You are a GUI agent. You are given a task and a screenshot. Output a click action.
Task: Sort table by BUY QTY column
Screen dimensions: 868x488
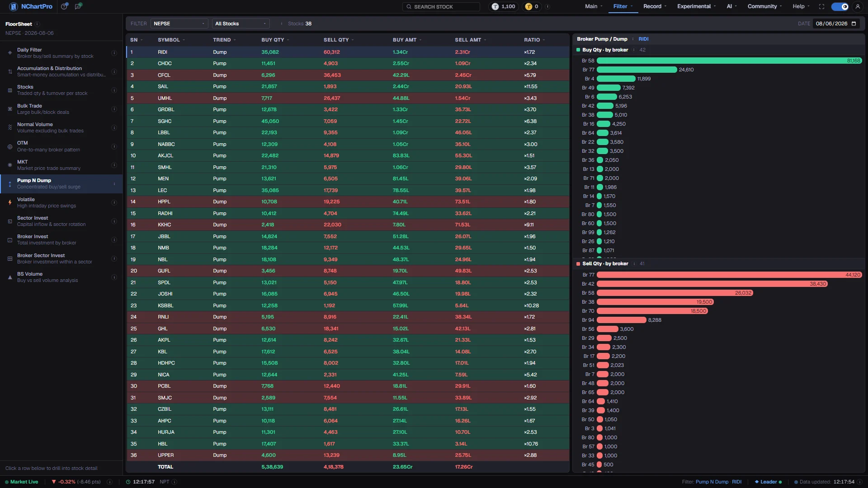275,40
